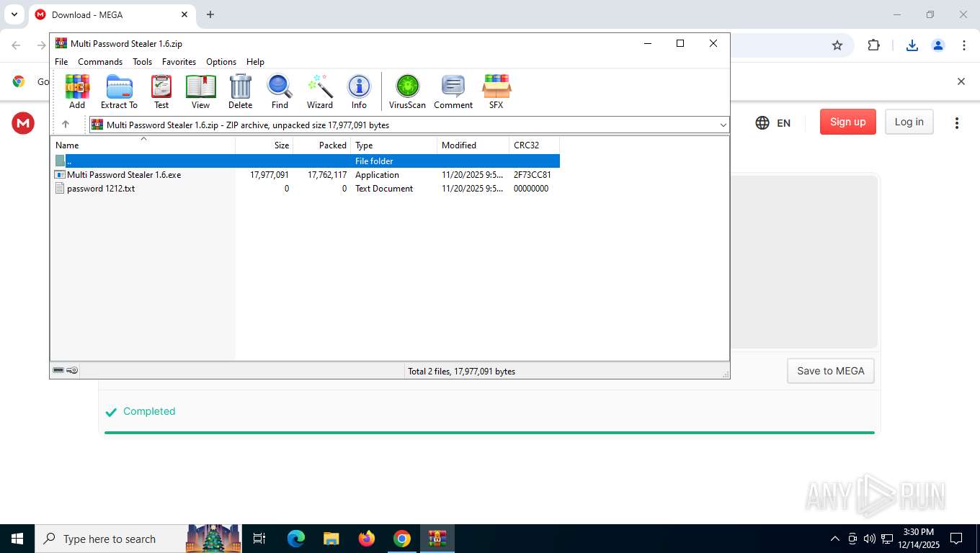The image size is (980, 553).
Task: Sort by Type column header
Action: tap(394, 145)
